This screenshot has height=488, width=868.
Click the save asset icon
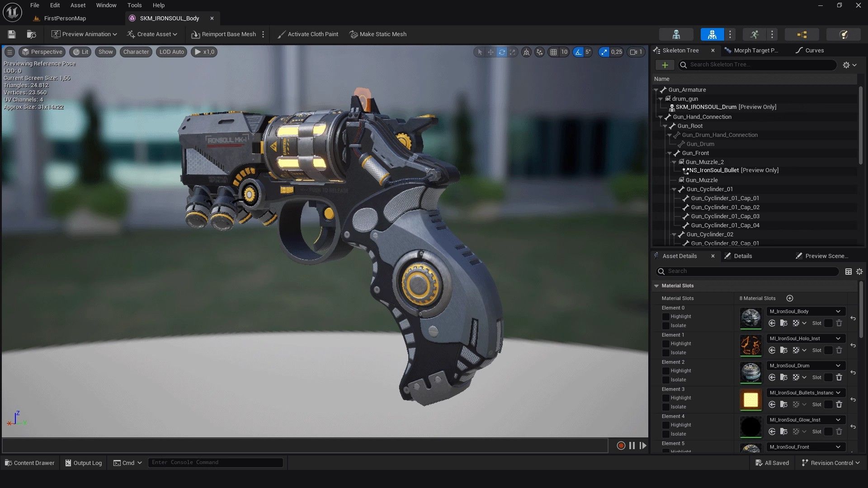point(12,34)
